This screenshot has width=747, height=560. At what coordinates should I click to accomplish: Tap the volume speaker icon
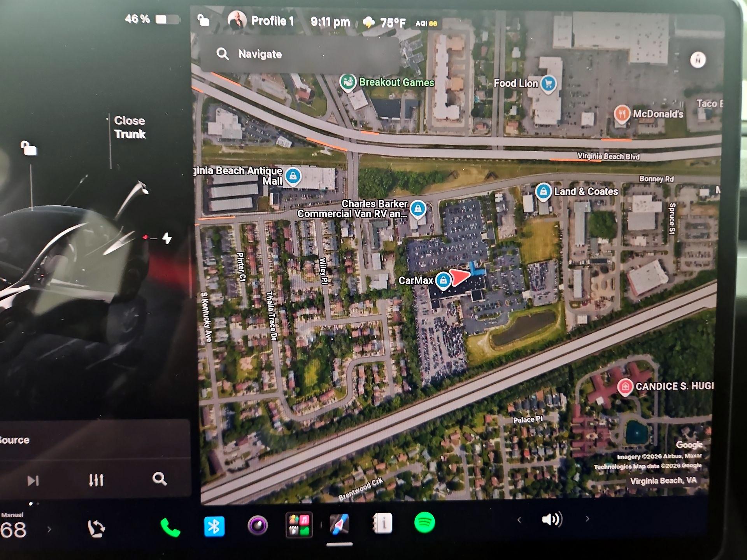point(552,519)
